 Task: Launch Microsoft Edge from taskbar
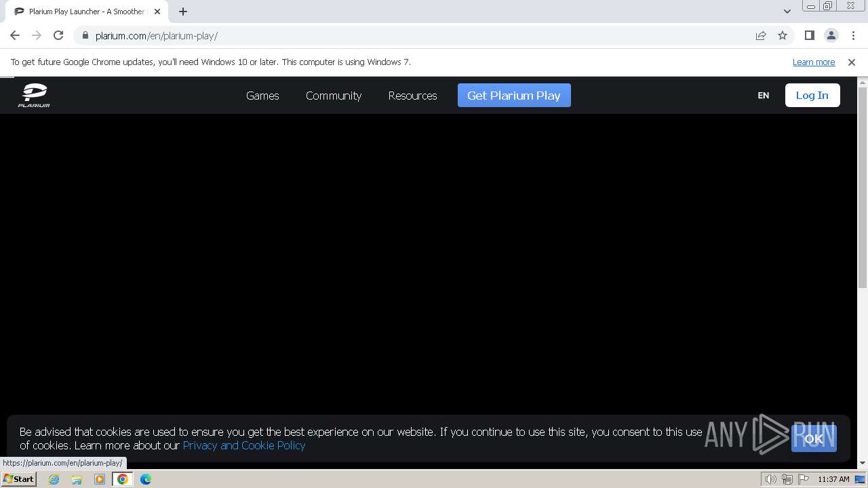pos(146,479)
